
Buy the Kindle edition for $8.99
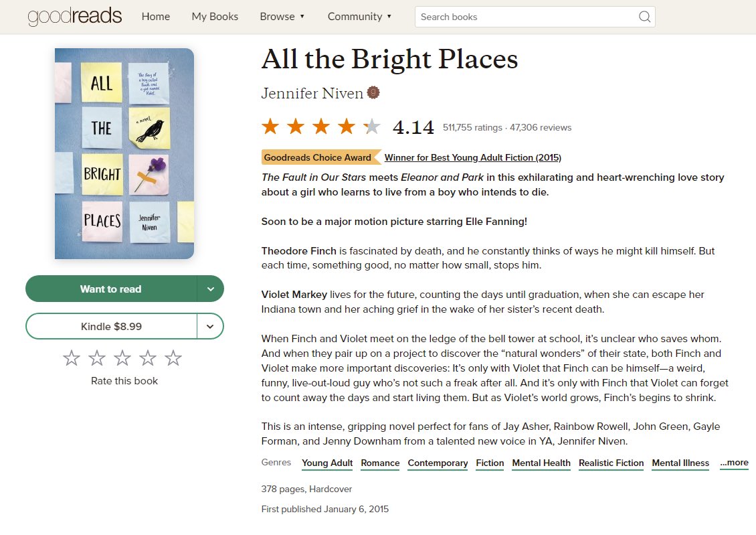tap(111, 326)
